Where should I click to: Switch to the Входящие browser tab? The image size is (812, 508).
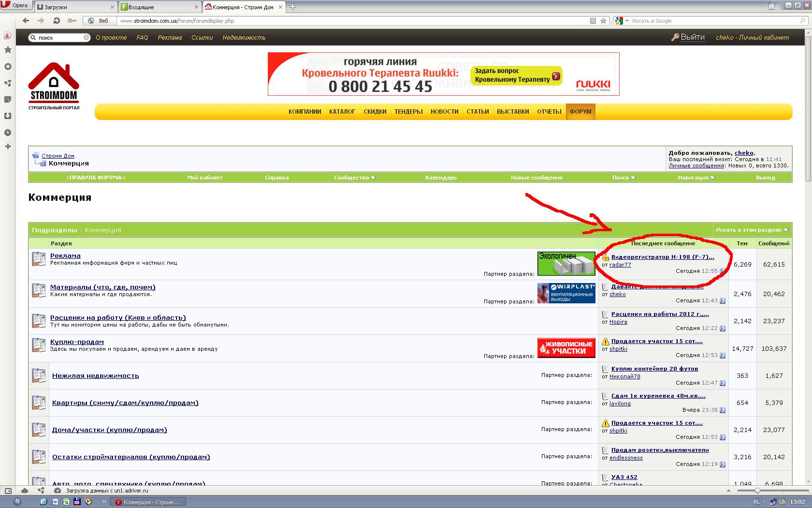[159, 7]
